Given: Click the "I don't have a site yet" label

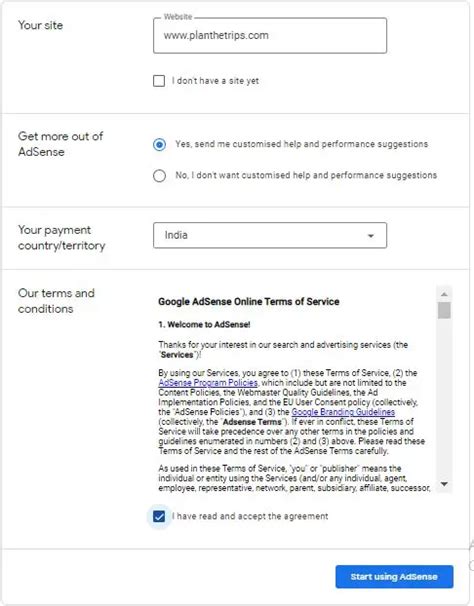Looking at the screenshot, I should (x=215, y=81).
